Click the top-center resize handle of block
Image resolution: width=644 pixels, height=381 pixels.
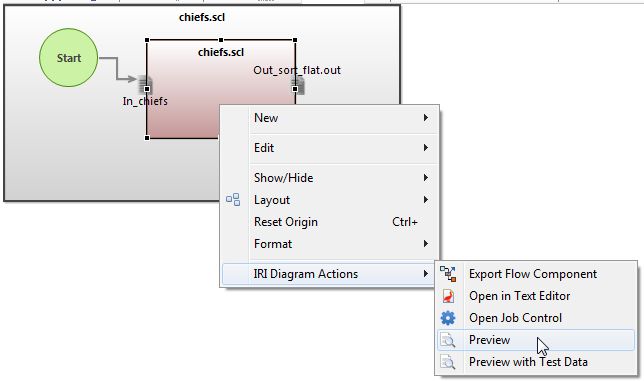pos(221,40)
